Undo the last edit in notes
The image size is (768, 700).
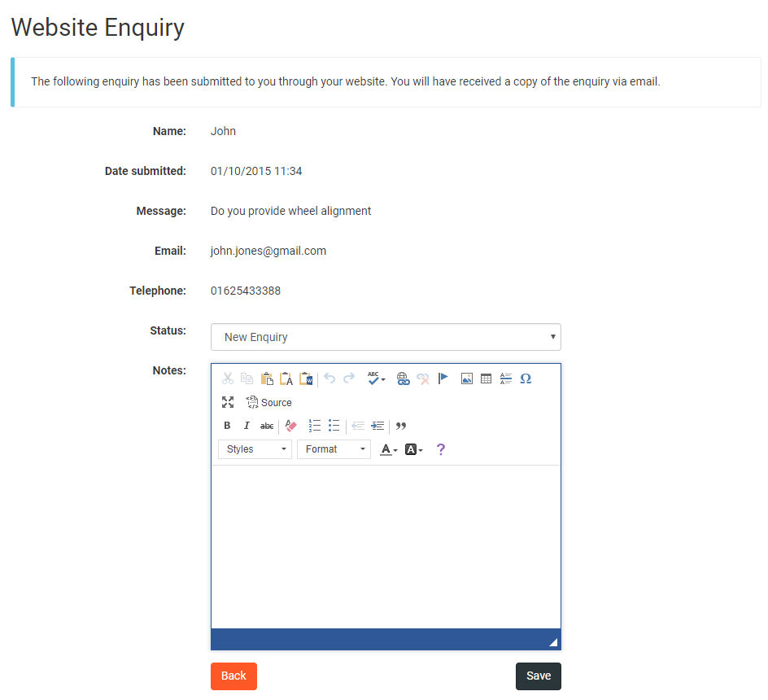click(329, 378)
